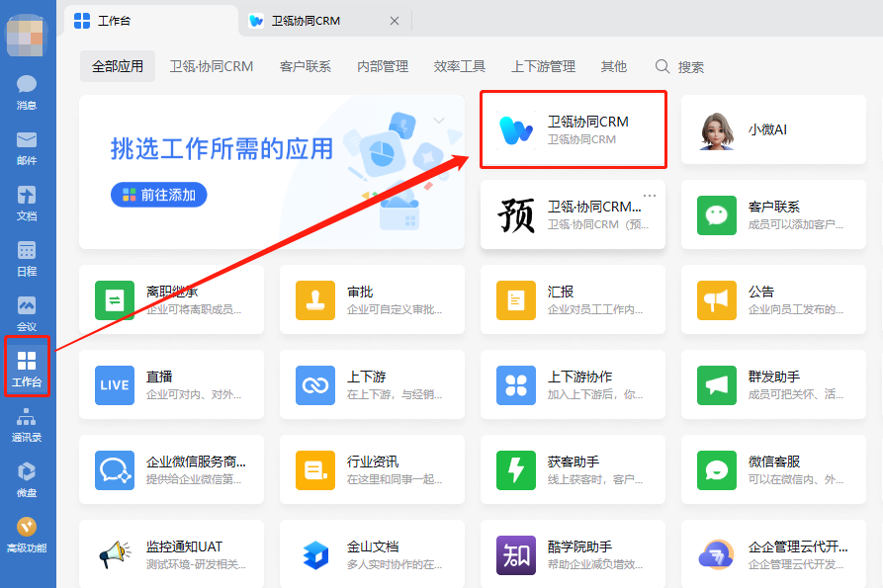Open the 酷学院助手 app
883x588 pixels.
pos(573,554)
